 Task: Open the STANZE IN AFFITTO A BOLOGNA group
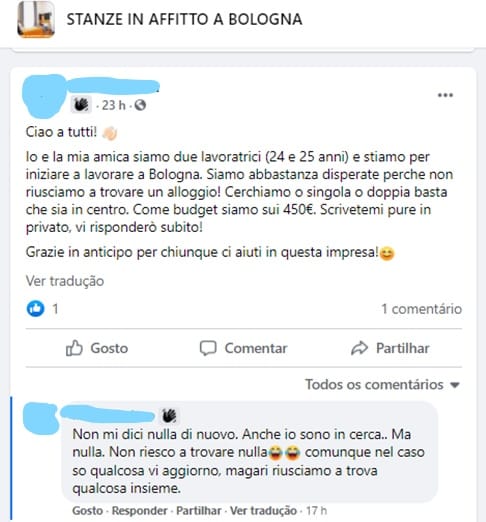click(x=184, y=19)
